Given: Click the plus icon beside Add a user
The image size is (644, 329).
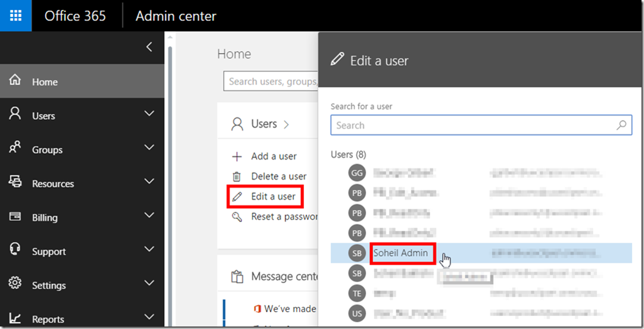Looking at the screenshot, I should click(x=237, y=156).
